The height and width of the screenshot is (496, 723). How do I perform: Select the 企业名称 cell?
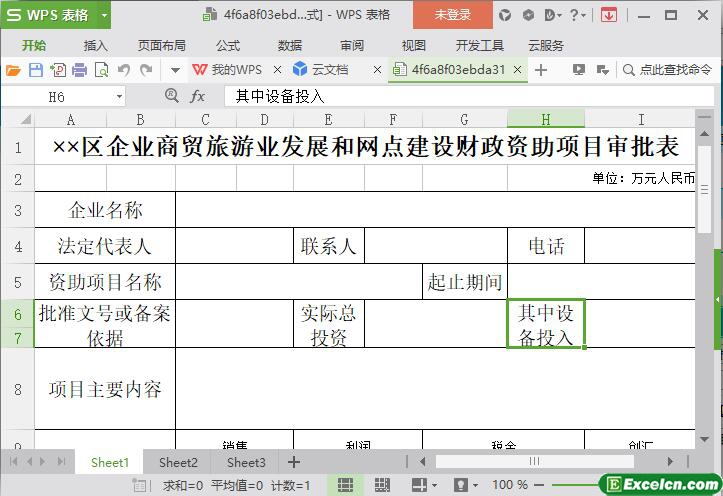click(105, 210)
